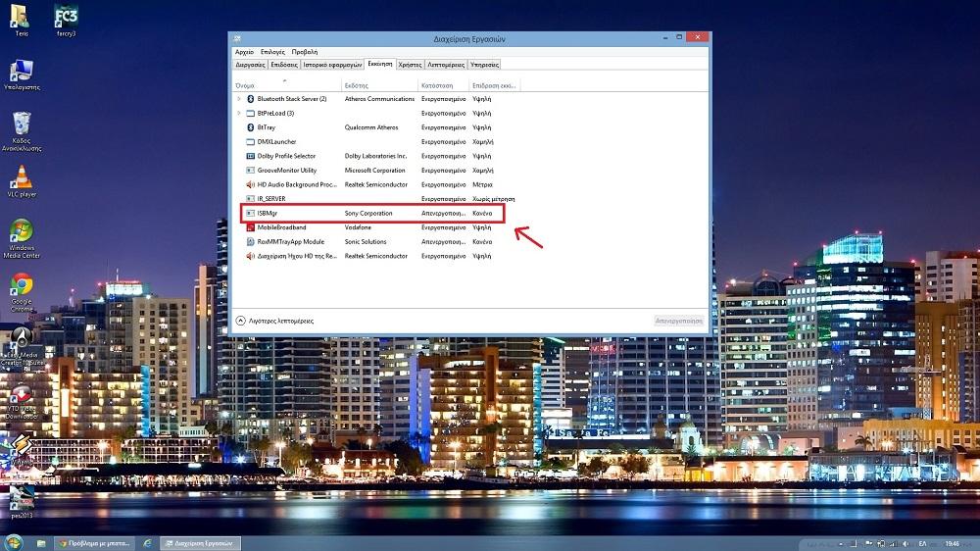The width and height of the screenshot is (980, 551).
Task: Click the taskbar clock showing 19:46
Action: click(x=952, y=543)
